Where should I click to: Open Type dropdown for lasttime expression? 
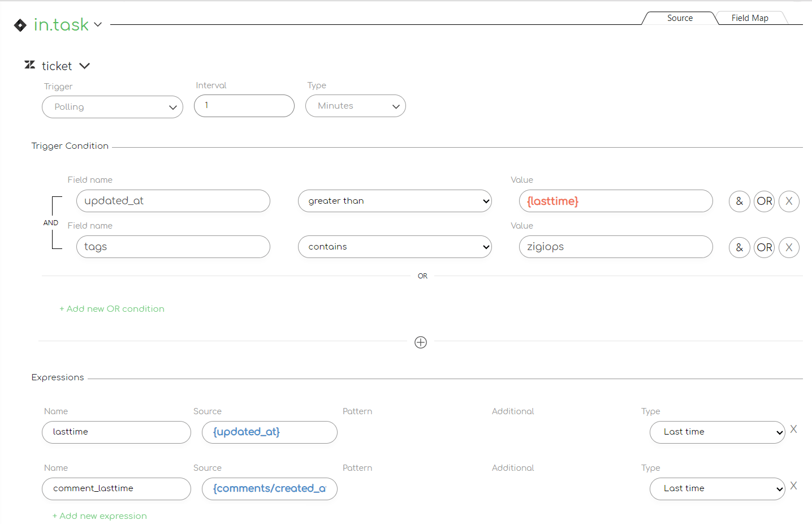click(717, 432)
